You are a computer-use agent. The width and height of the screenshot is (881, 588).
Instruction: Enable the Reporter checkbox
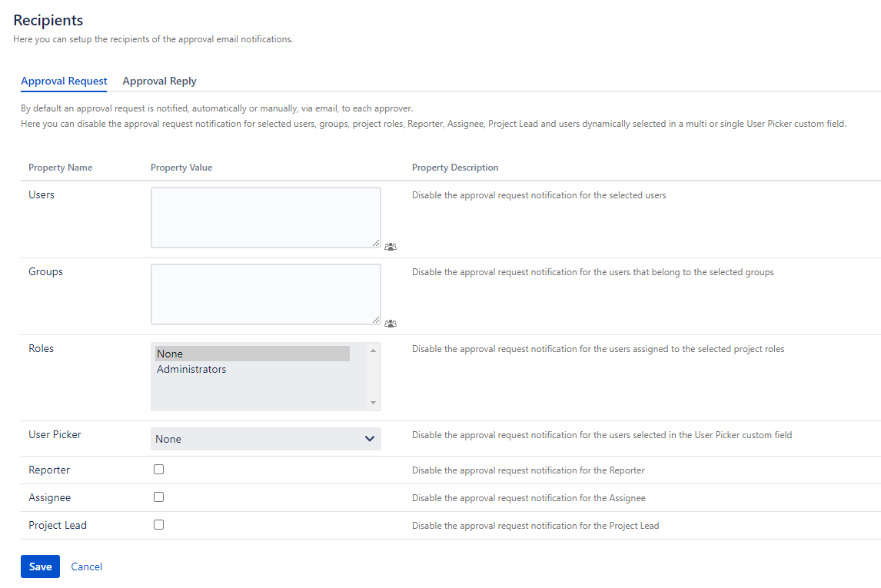click(159, 470)
